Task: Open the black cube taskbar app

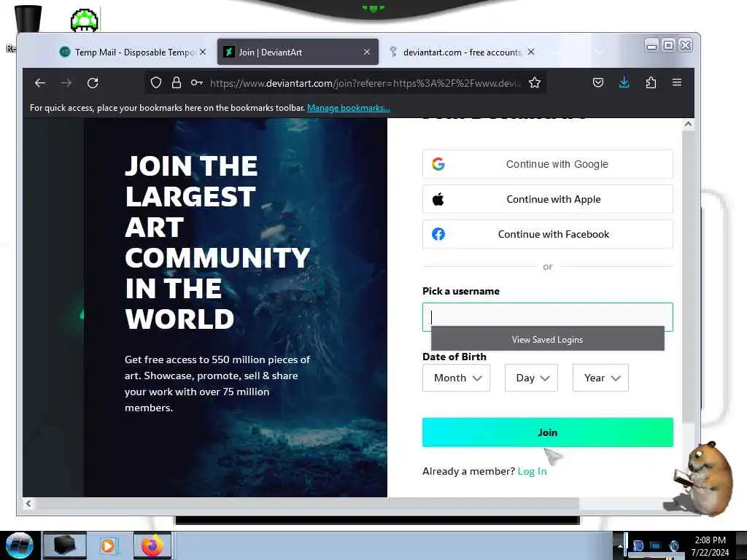Action: 65,545
